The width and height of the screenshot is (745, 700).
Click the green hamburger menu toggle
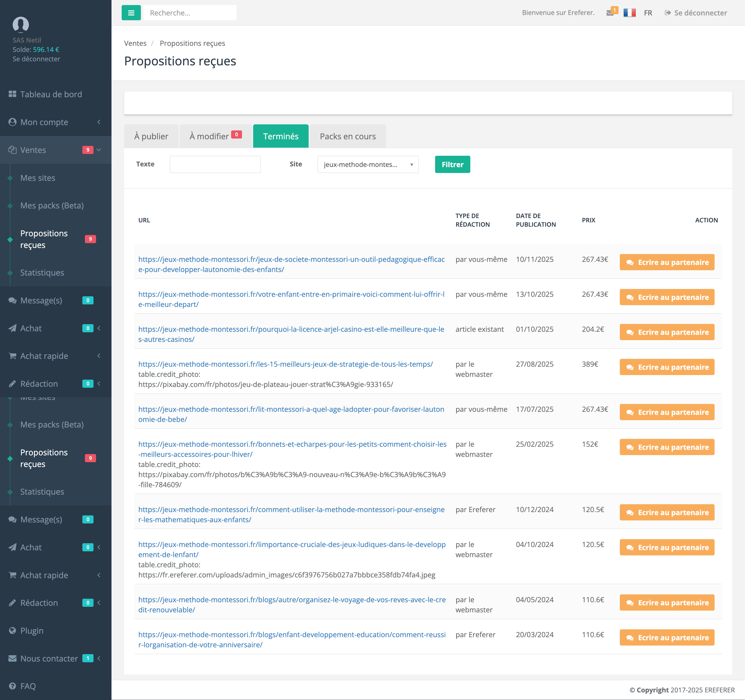131,13
